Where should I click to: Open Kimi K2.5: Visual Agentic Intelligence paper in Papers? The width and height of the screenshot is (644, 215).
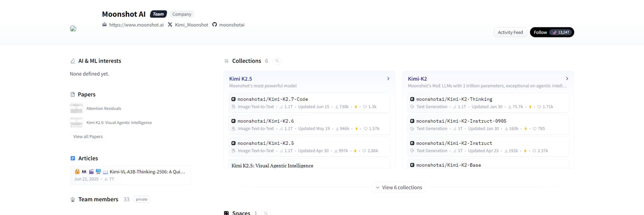[x=119, y=123]
